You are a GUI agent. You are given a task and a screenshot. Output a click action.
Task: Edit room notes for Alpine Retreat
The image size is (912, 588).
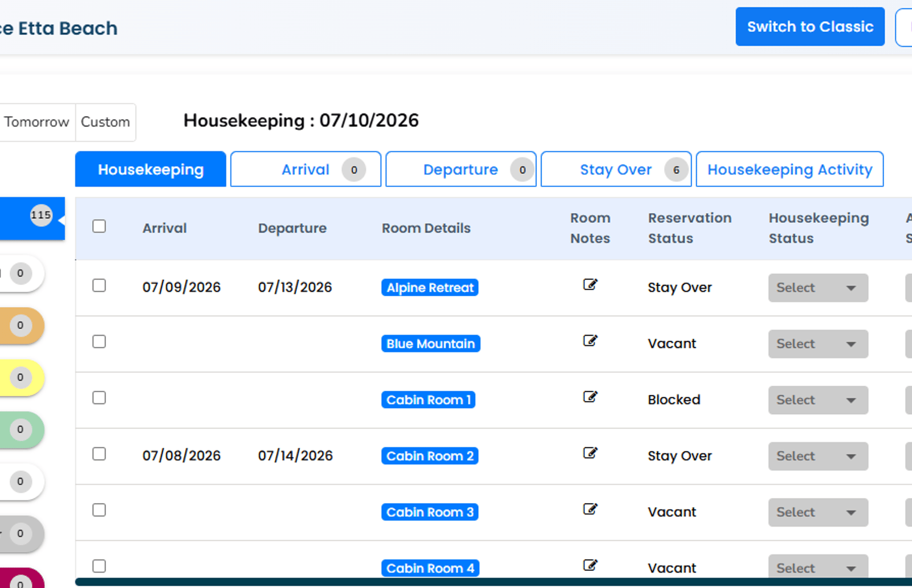pyautogui.click(x=590, y=284)
